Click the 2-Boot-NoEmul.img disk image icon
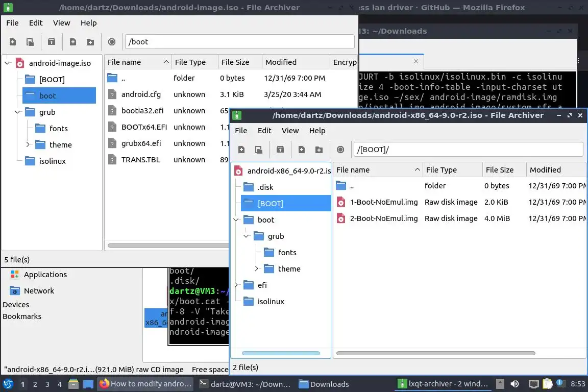Image resolution: width=588 pixels, height=392 pixels. [x=341, y=218]
